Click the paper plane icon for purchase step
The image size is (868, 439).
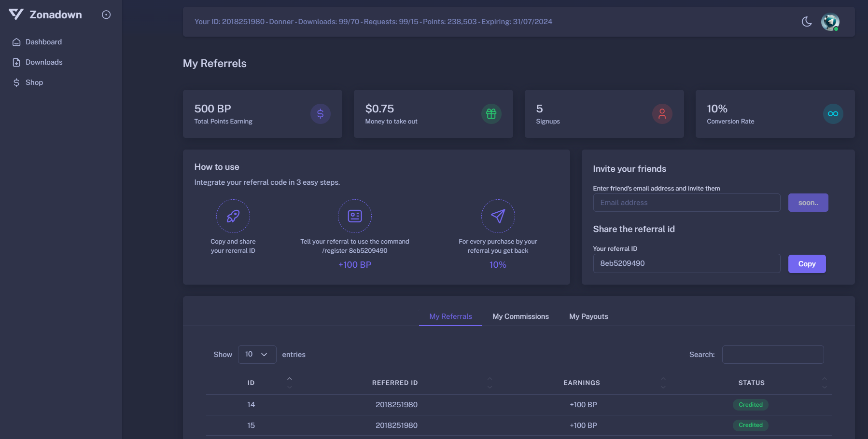pyautogui.click(x=498, y=216)
